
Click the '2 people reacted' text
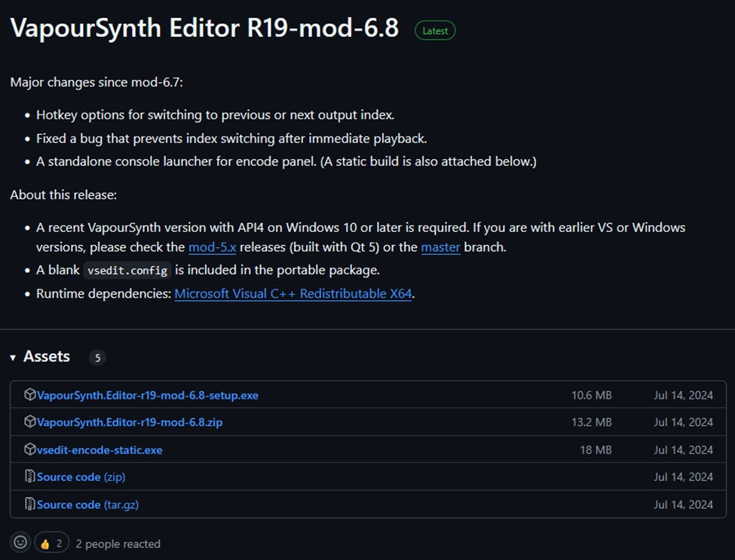click(118, 543)
